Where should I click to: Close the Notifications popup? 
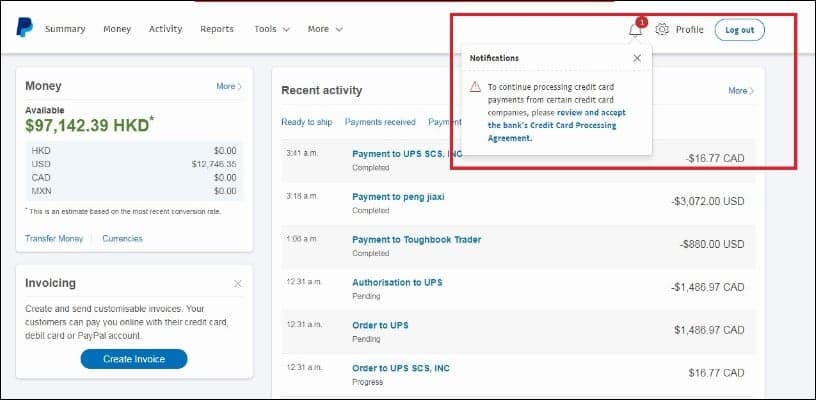(637, 58)
